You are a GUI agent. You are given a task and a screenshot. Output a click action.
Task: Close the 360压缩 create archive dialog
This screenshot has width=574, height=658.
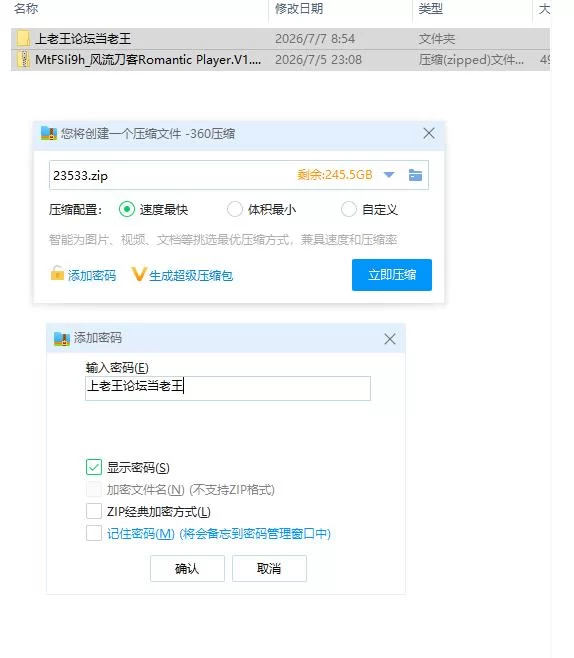429,133
